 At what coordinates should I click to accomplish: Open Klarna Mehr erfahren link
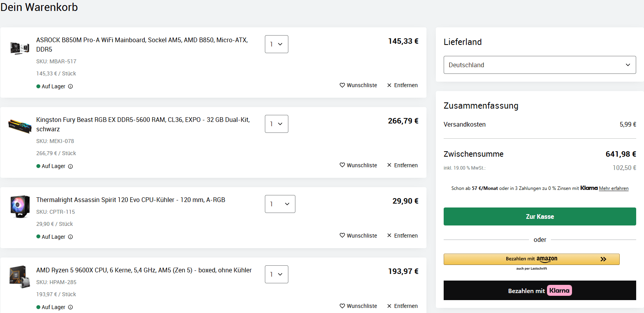coord(613,188)
